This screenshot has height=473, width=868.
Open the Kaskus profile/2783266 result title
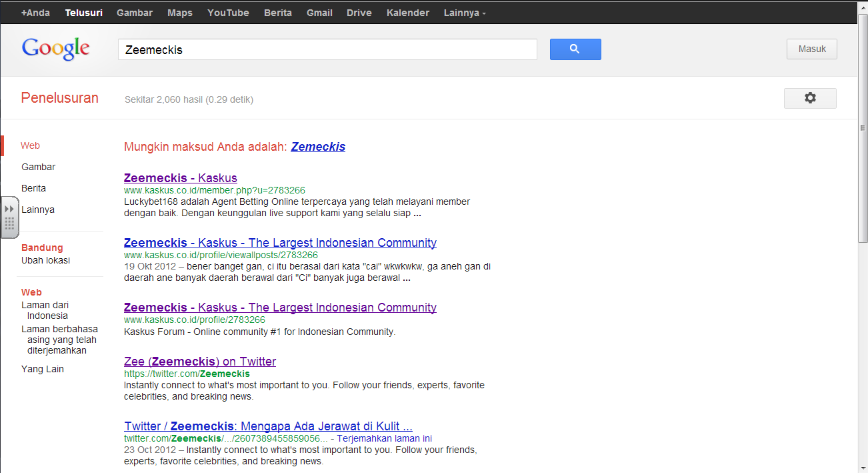pos(280,308)
